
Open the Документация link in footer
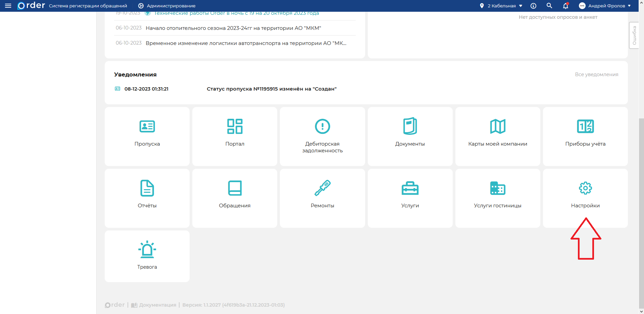click(157, 305)
